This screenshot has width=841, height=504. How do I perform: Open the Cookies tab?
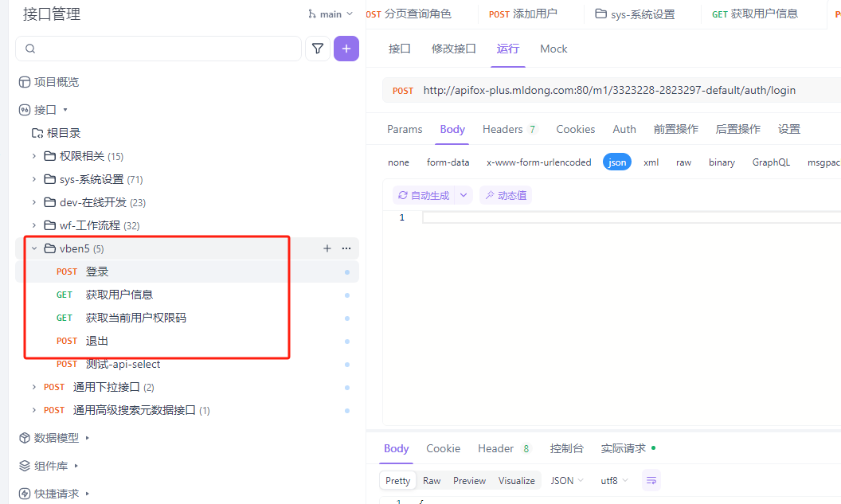click(x=576, y=129)
